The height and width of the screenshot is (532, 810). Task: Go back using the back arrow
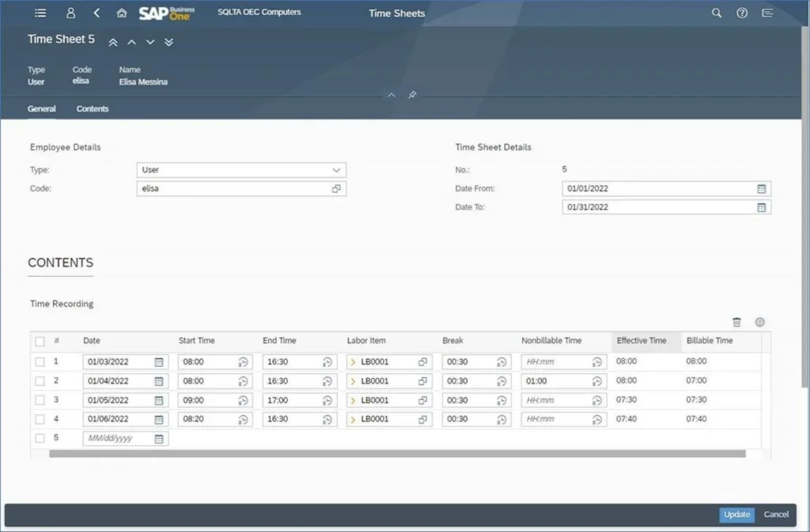pyautogui.click(x=97, y=13)
